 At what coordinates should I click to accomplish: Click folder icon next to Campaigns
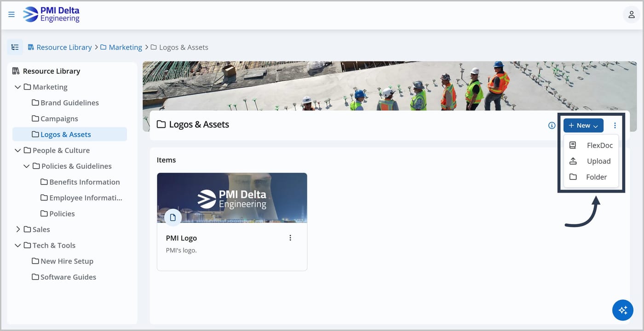click(35, 119)
